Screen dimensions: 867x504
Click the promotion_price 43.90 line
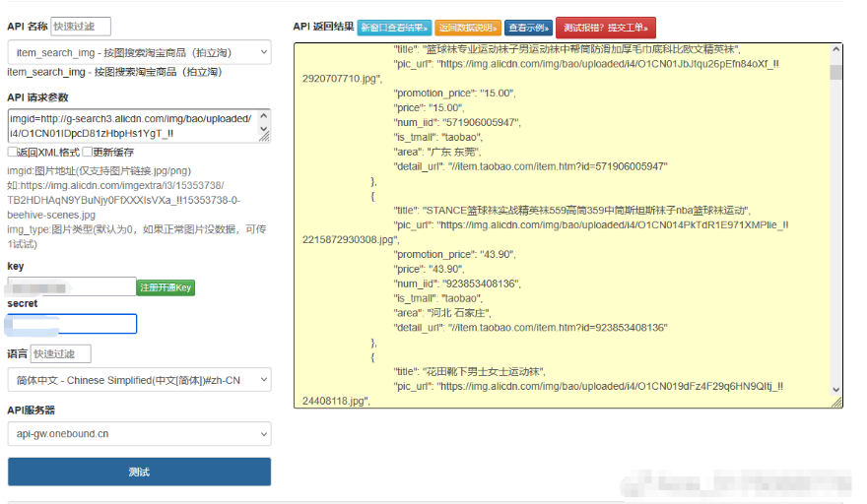454,254
